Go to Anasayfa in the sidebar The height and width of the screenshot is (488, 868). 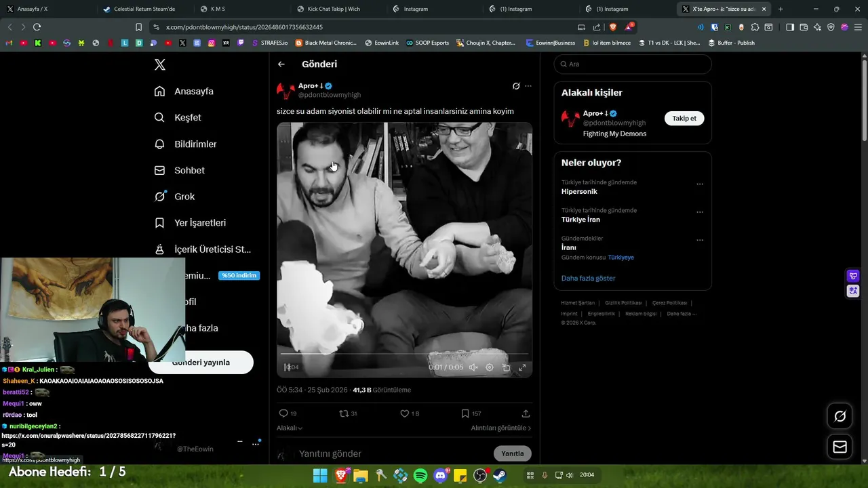(184, 91)
